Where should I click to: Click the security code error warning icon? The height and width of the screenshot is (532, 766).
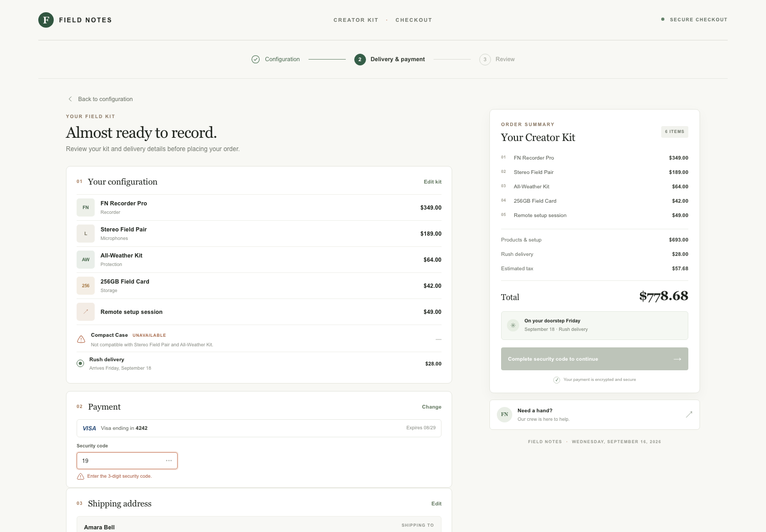(81, 476)
